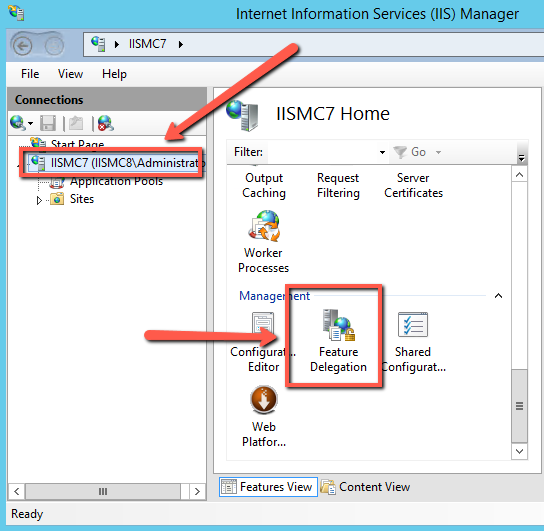Click the IIS Manager title bar app icon

[x=16, y=13]
